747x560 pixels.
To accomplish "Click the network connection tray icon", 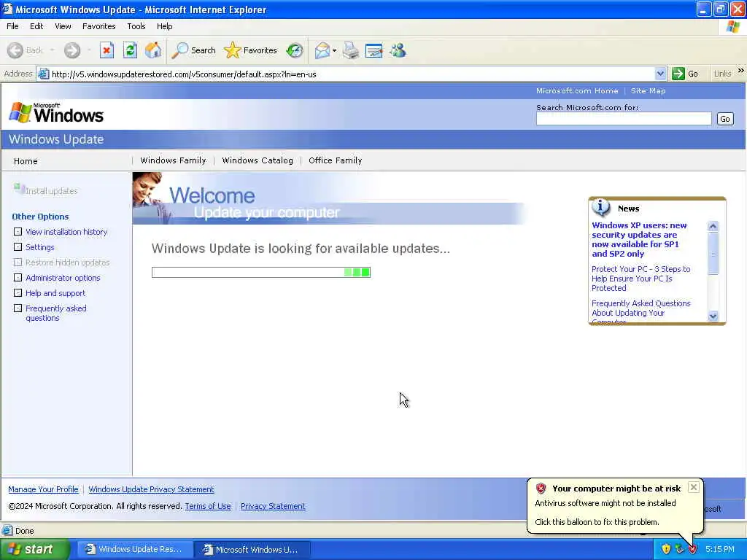I will [x=679, y=549].
